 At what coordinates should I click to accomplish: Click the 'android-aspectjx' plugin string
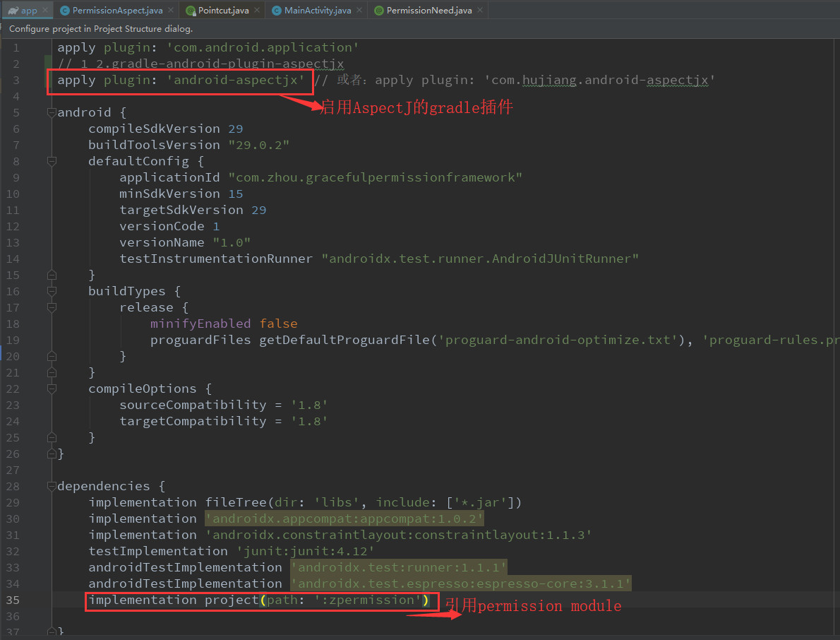(x=236, y=80)
